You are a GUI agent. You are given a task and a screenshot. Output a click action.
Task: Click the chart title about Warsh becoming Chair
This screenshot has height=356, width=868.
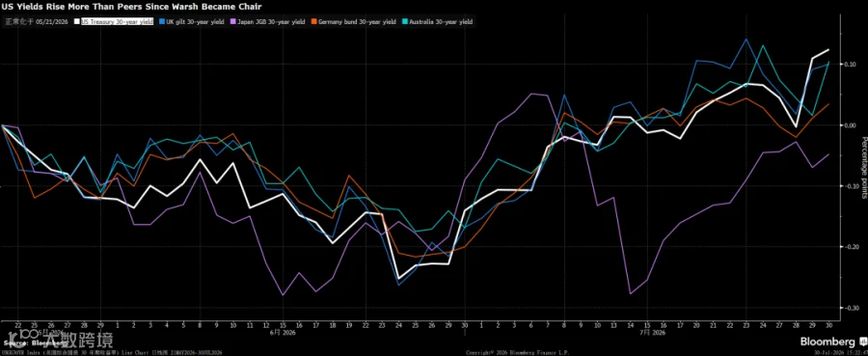pos(132,6)
